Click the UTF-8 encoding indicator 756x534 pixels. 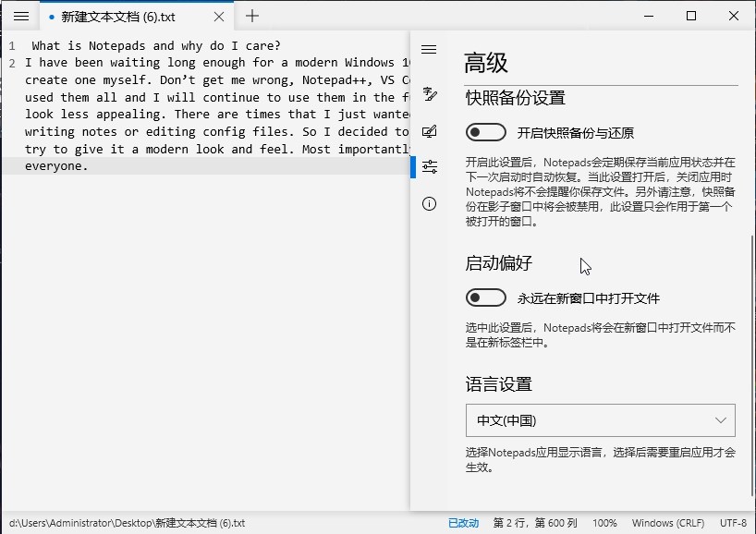point(733,523)
